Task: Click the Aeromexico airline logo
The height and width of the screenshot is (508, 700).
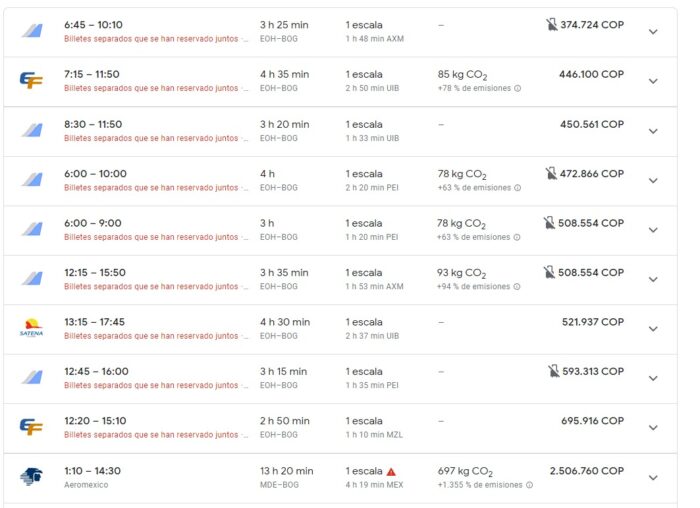Action: tap(31, 477)
